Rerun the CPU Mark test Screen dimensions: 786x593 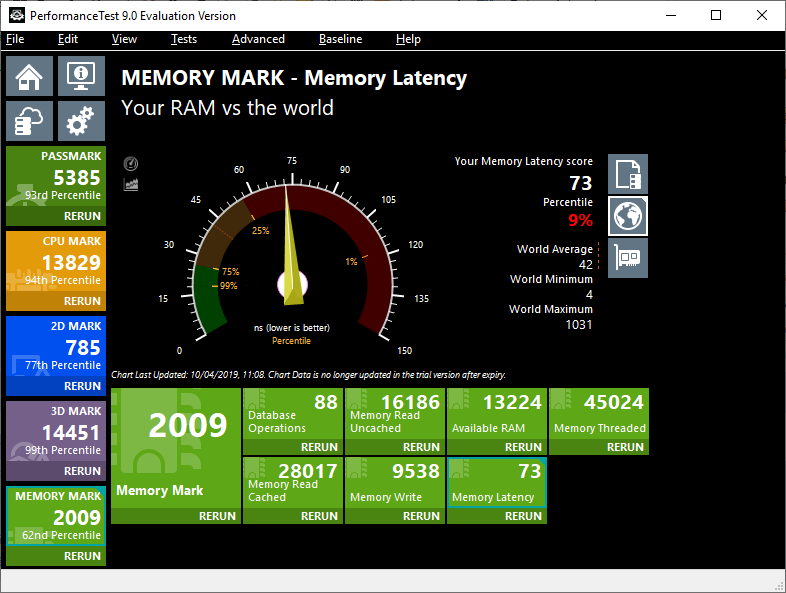[x=82, y=301]
